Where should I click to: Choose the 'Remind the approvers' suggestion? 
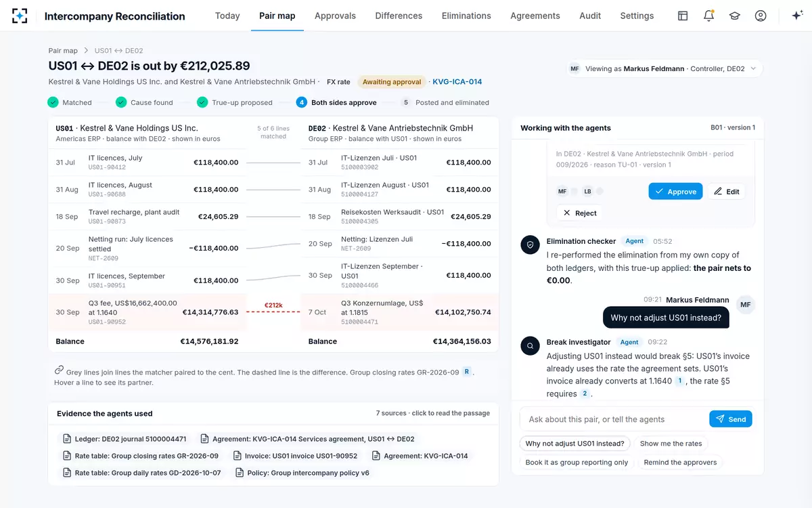point(680,463)
